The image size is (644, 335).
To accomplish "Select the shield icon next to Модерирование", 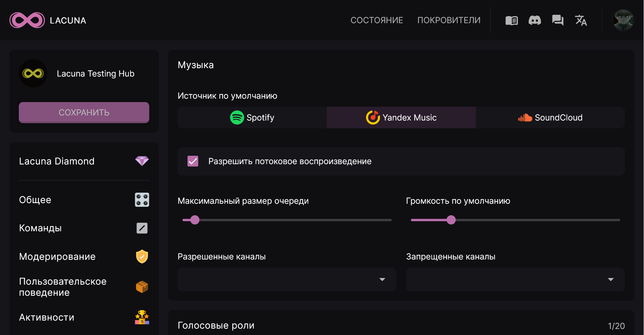I will 142,256.
